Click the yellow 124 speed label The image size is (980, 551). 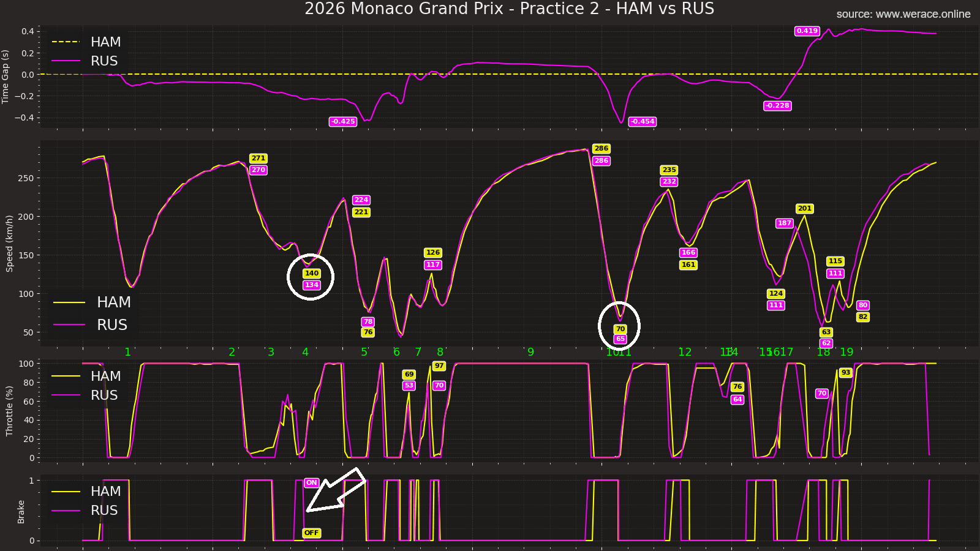[x=776, y=293]
